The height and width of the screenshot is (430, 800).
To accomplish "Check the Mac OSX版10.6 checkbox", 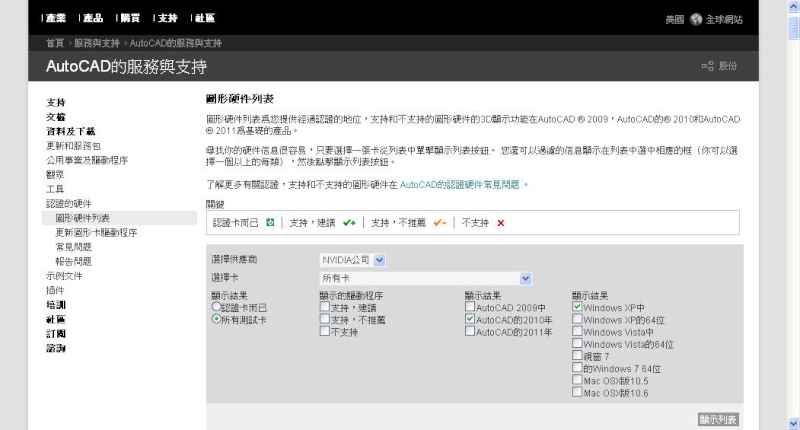I will coord(577,392).
